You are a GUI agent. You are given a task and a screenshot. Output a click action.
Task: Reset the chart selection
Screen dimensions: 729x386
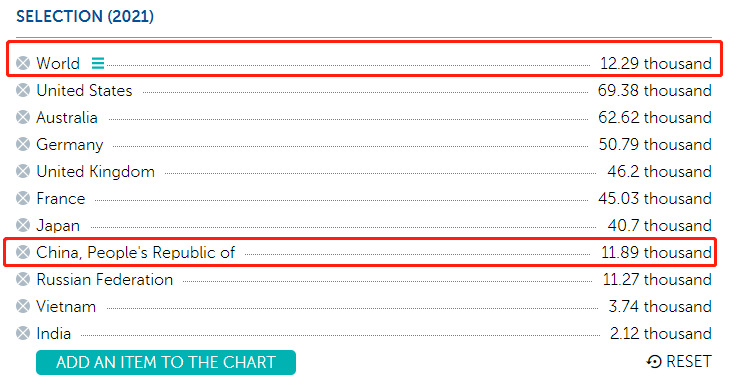pos(679,361)
